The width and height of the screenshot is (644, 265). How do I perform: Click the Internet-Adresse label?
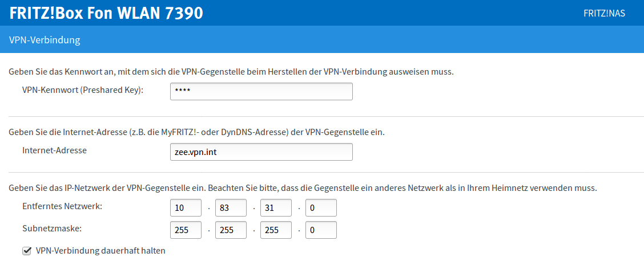coord(54,150)
